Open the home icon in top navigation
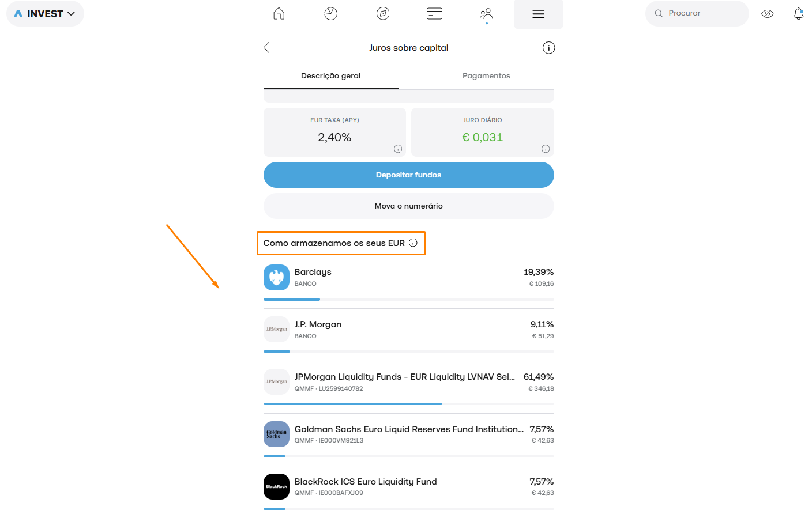This screenshot has height=518, width=812. click(279, 14)
